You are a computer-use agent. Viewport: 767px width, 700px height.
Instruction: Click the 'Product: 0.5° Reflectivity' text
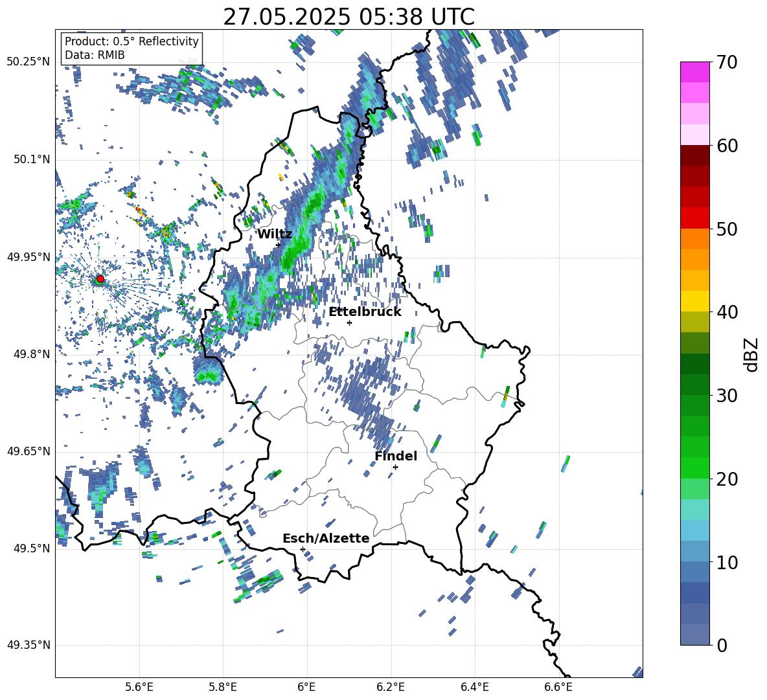[x=132, y=41]
